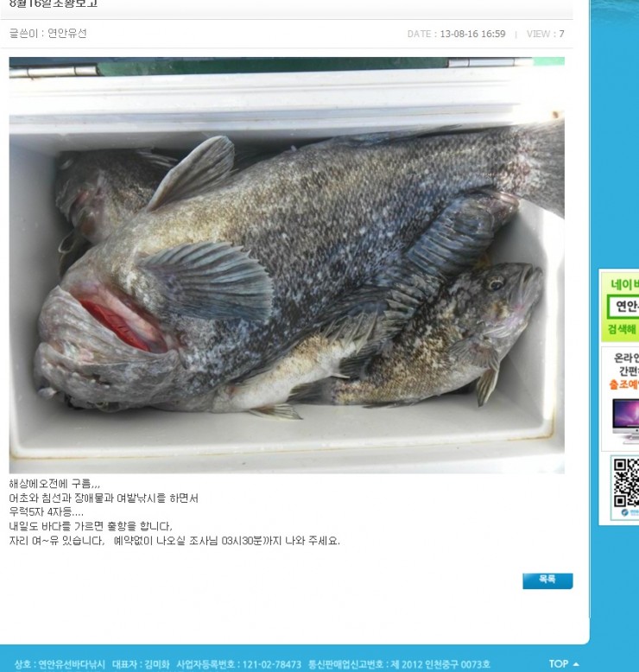Screen dimensions: 639x672
Task: Click the up arrow next to TOP
Action: 576,664
